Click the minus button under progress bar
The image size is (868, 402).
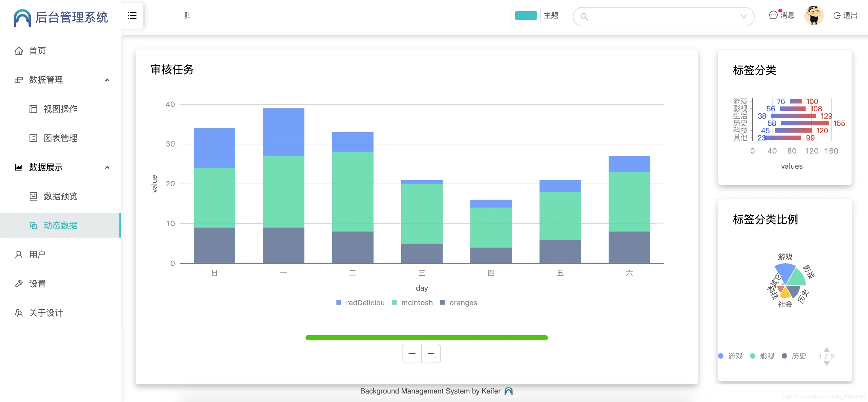tap(412, 353)
